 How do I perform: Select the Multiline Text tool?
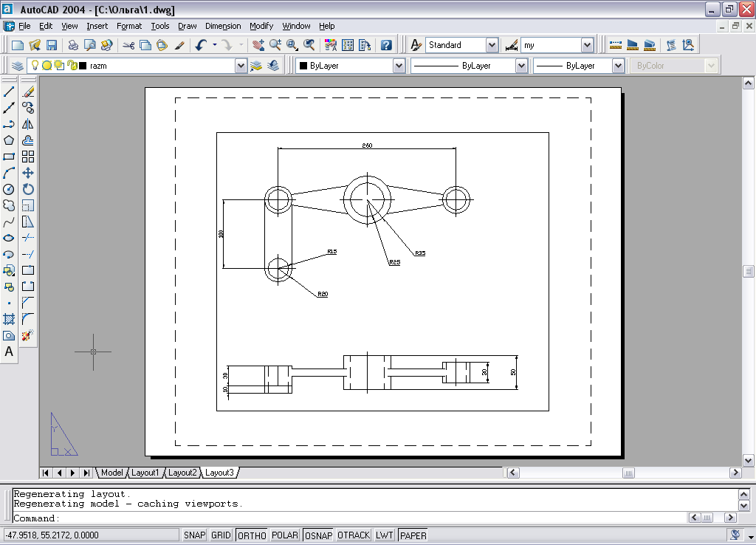point(9,352)
